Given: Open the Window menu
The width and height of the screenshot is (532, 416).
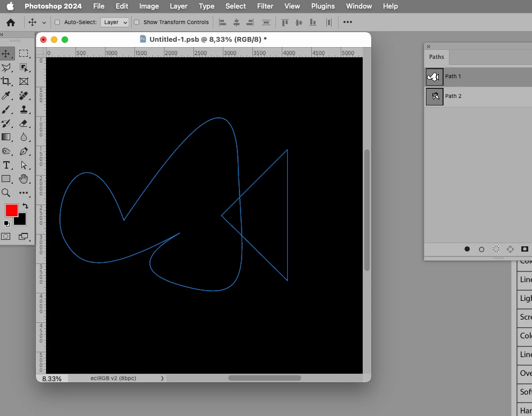Looking at the screenshot, I should tap(359, 6).
